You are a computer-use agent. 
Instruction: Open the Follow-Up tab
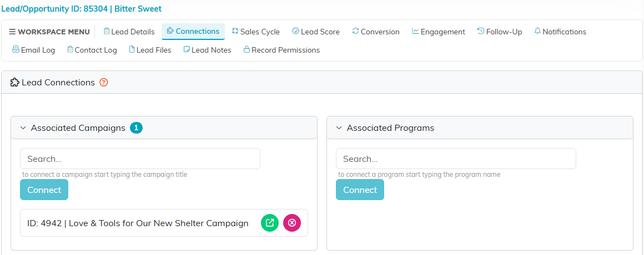(x=500, y=32)
